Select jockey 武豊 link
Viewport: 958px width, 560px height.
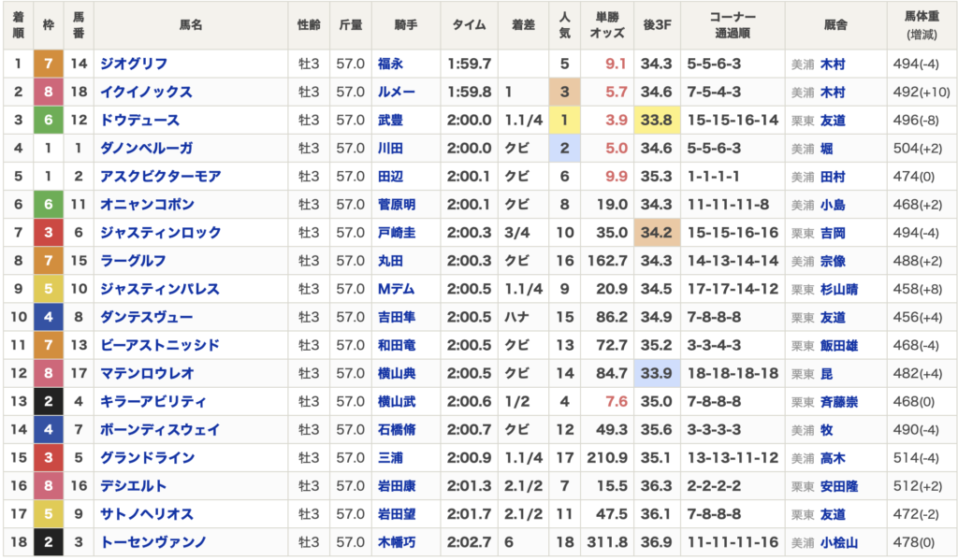(x=390, y=120)
